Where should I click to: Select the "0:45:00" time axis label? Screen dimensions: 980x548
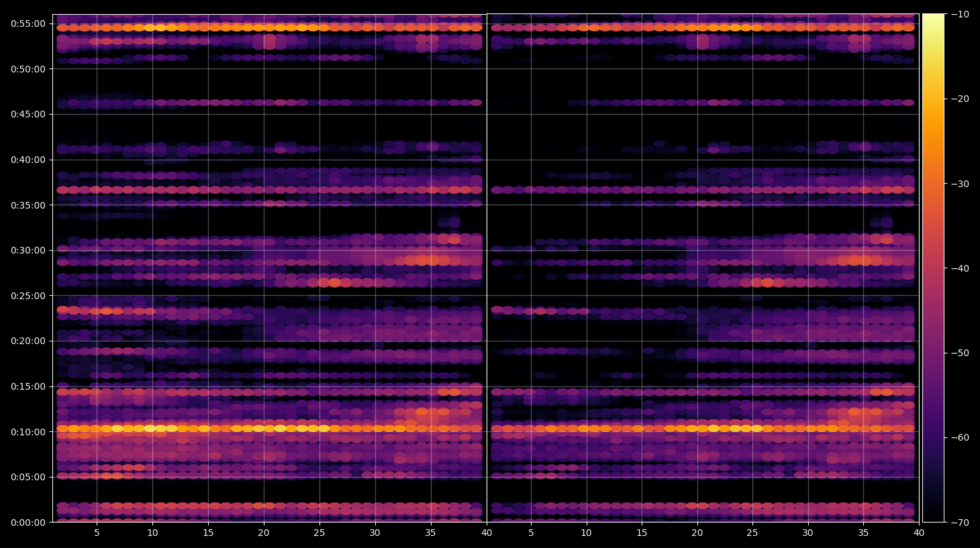(28, 114)
